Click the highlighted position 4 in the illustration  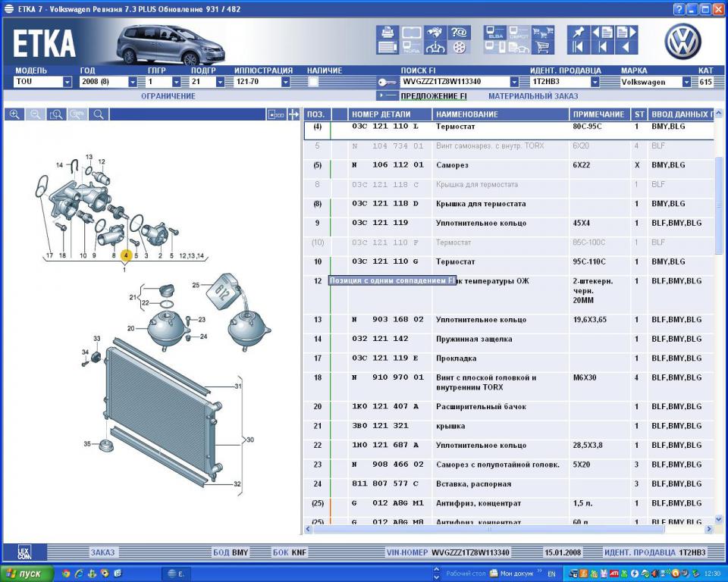point(126,255)
